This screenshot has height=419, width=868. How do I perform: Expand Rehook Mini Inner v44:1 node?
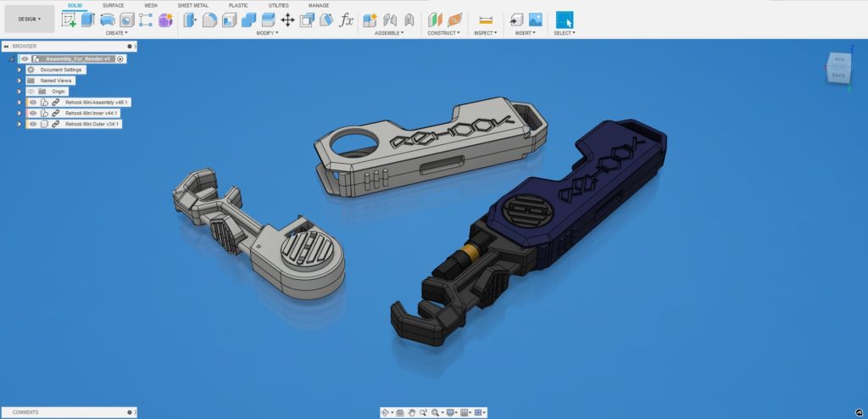(x=19, y=113)
